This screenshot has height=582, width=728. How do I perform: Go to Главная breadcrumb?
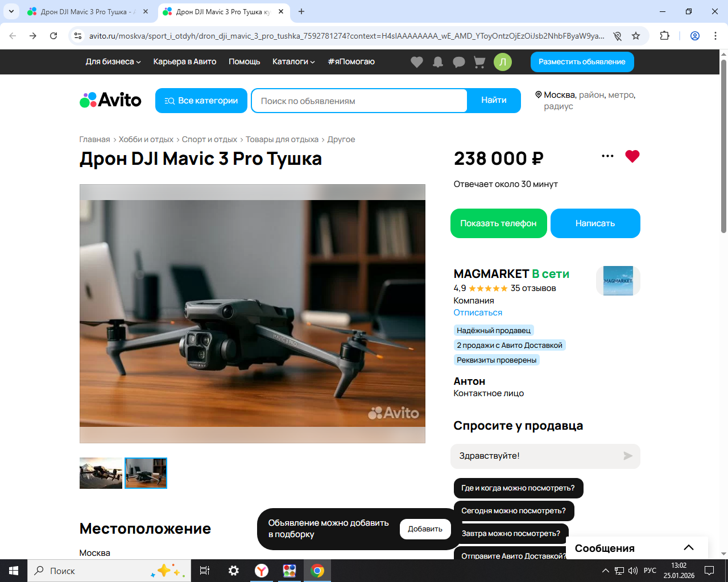click(x=95, y=139)
